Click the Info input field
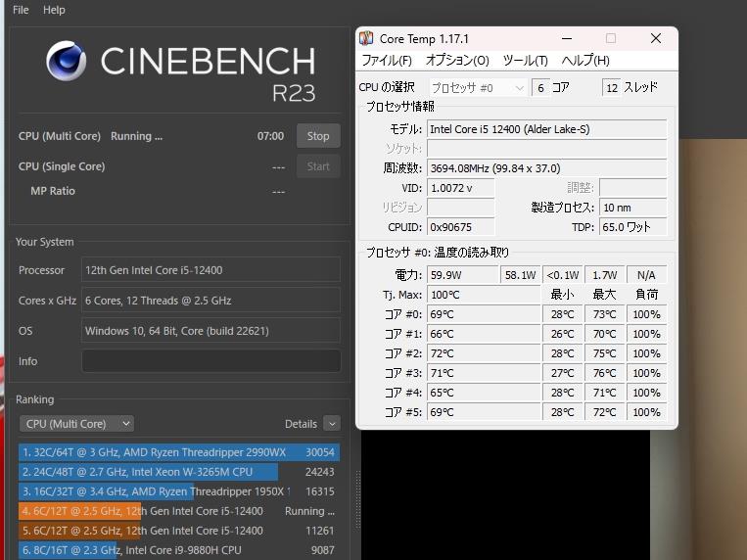Image resolution: width=747 pixels, height=560 pixels. click(211, 361)
